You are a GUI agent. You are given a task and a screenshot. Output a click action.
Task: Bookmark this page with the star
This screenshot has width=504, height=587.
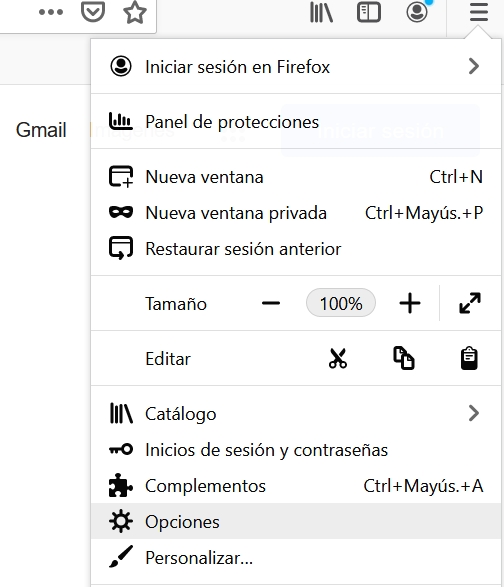click(135, 12)
